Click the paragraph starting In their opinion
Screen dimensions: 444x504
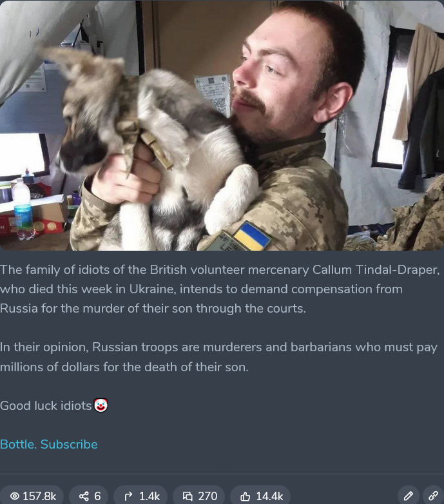point(219,357)
